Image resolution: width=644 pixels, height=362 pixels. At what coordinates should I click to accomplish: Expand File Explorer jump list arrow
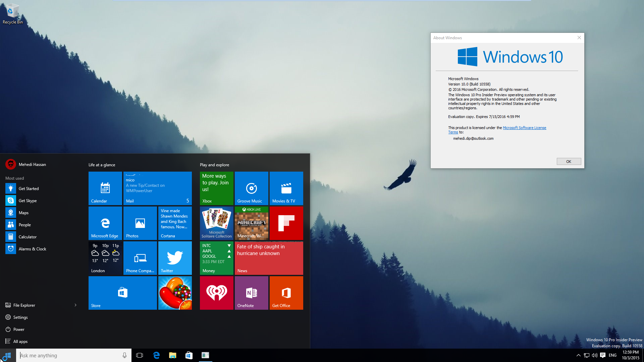click(x=75, y=305)
